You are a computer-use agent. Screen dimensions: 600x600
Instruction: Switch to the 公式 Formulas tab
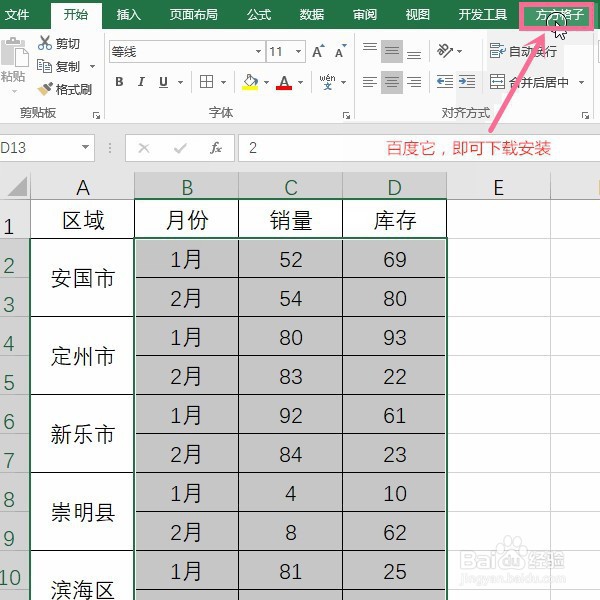point(259,15)
